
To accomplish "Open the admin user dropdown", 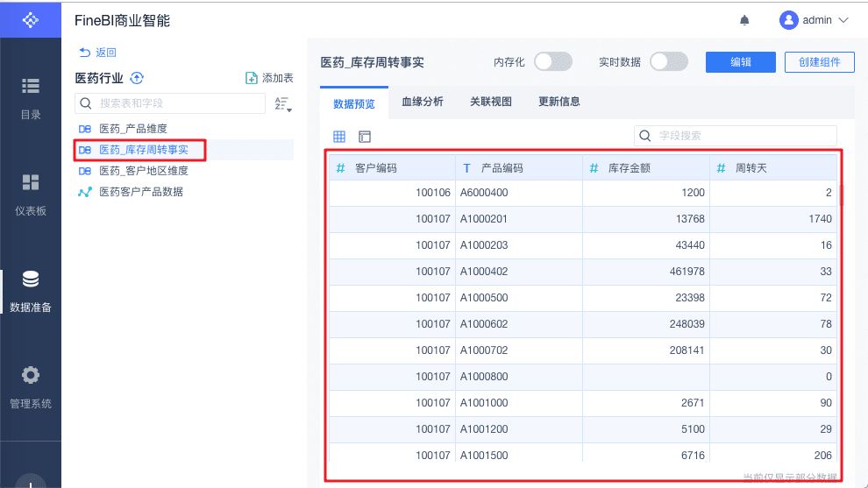I will point(815,20).
